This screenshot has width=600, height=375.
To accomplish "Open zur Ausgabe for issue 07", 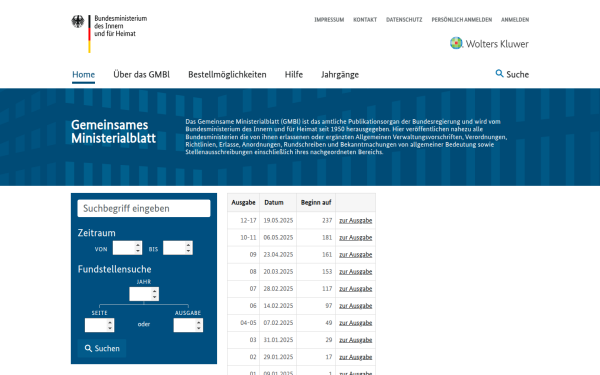I will pos(355,289).
